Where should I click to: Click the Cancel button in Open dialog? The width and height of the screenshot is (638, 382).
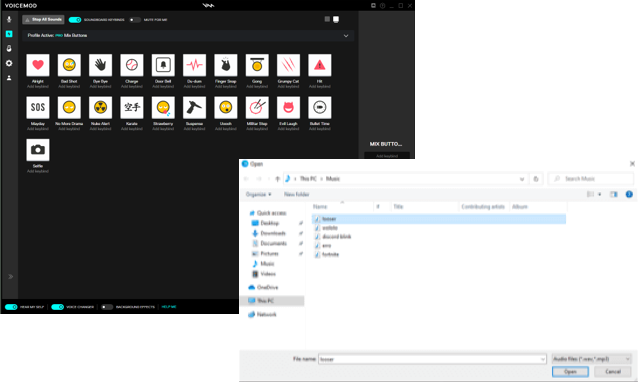[612, 371]
